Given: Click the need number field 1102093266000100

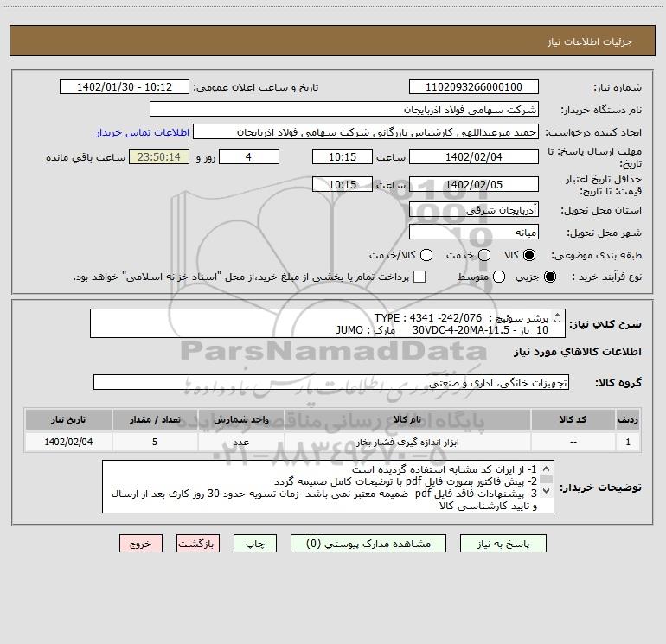Looking at the screenshot, I should [x=474, y=86].
